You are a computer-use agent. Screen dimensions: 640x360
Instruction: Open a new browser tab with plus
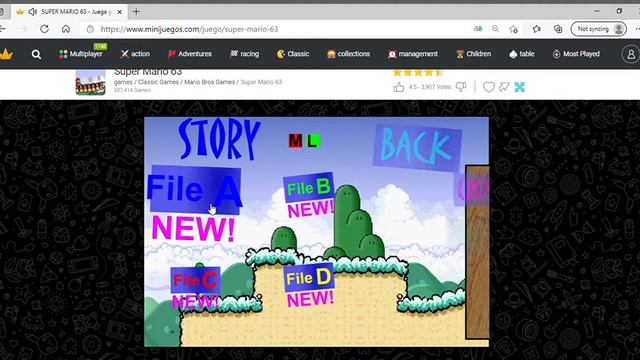(x=136, y=12)
